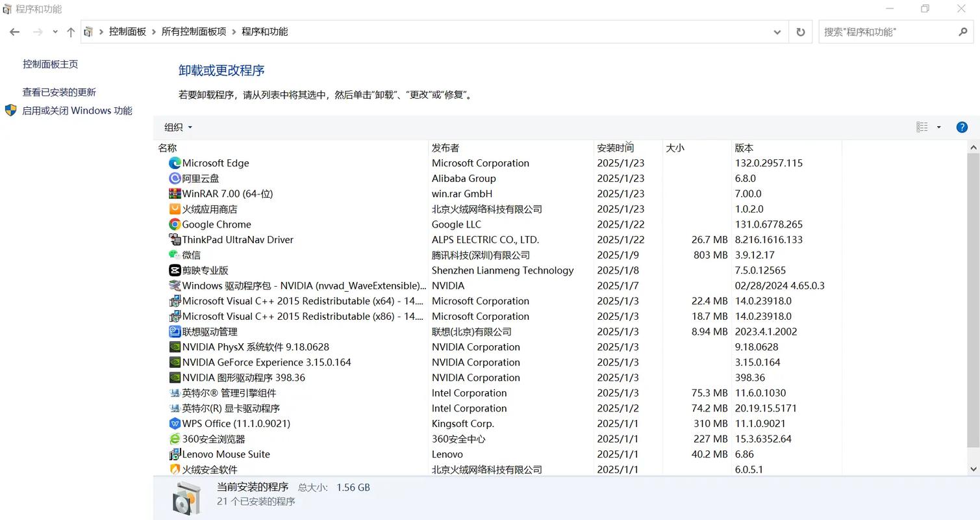
Task: Click the search magnifier in the search box
Action: (964, 31)
